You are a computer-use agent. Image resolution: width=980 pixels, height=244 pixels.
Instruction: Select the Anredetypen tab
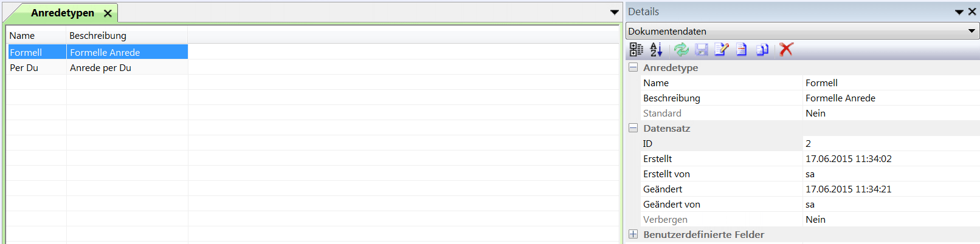pyautogui.click(x=62, y=13)
